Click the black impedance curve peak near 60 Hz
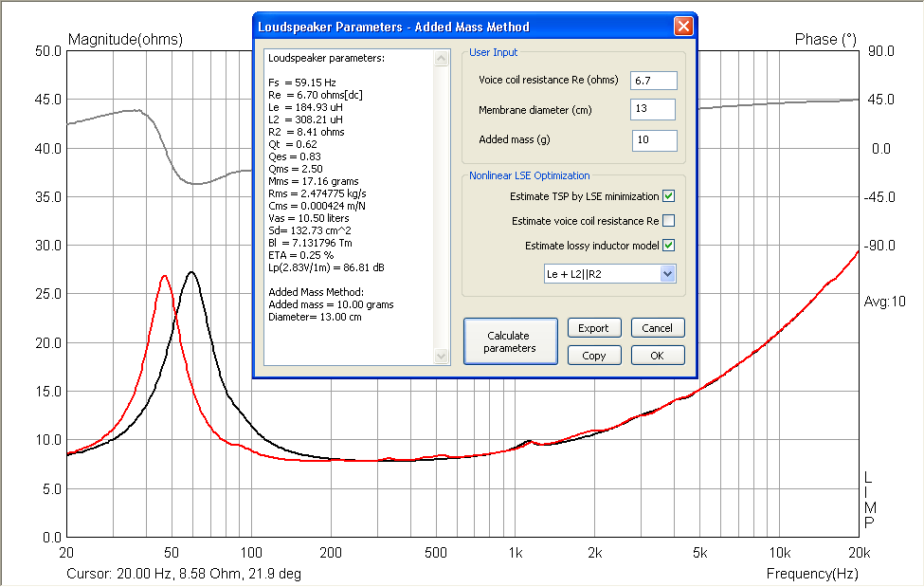This screenshot has width=924, height=587. point(191,272)
